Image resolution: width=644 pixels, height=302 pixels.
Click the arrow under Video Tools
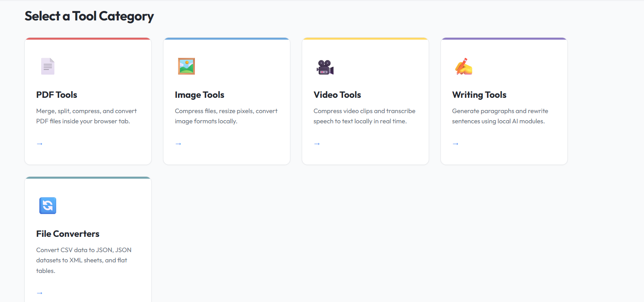(317, 144)
